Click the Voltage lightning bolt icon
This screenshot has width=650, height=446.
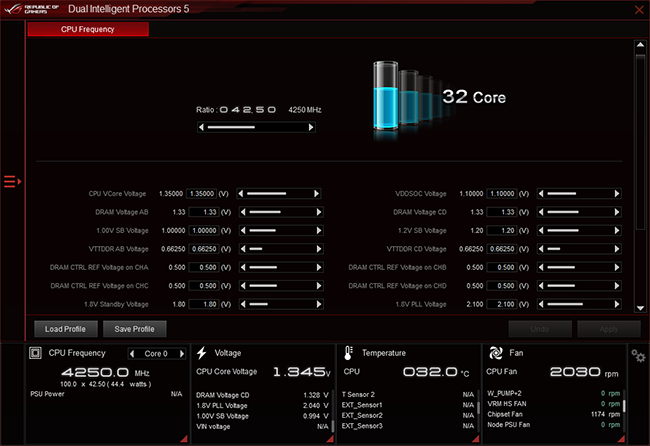tap(201, 353)
